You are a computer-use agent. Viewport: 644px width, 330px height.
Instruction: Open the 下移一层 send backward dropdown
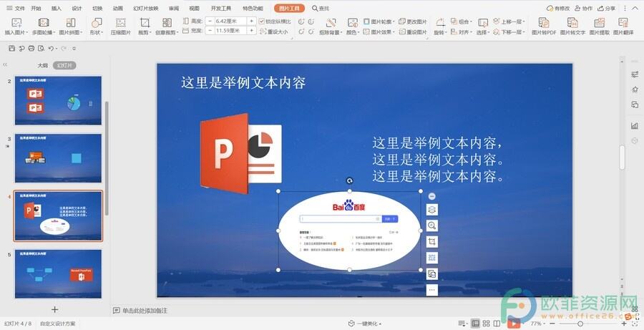509,31
